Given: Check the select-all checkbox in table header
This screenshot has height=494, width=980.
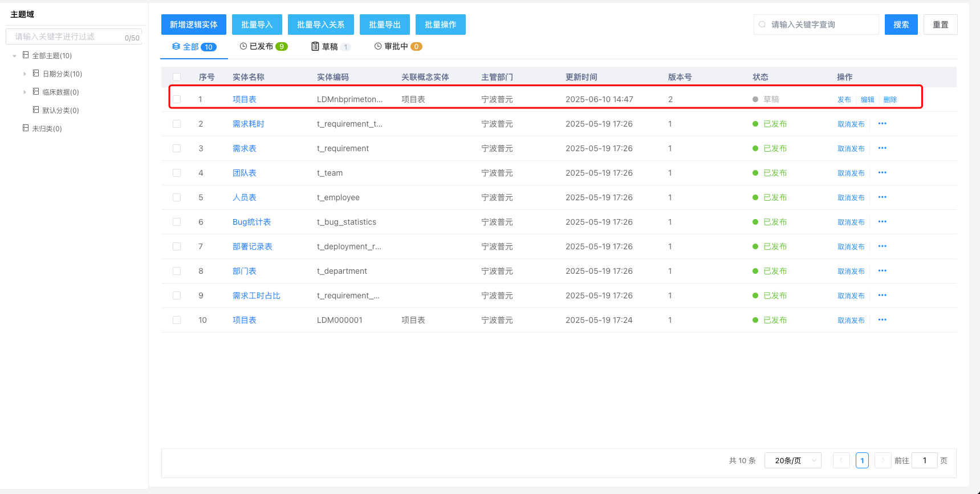Looking at the screenshot, I should tap(177, 77).
